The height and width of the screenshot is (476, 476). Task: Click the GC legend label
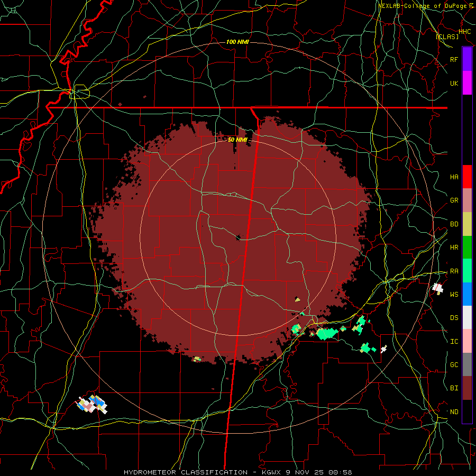tap(454, 365)
